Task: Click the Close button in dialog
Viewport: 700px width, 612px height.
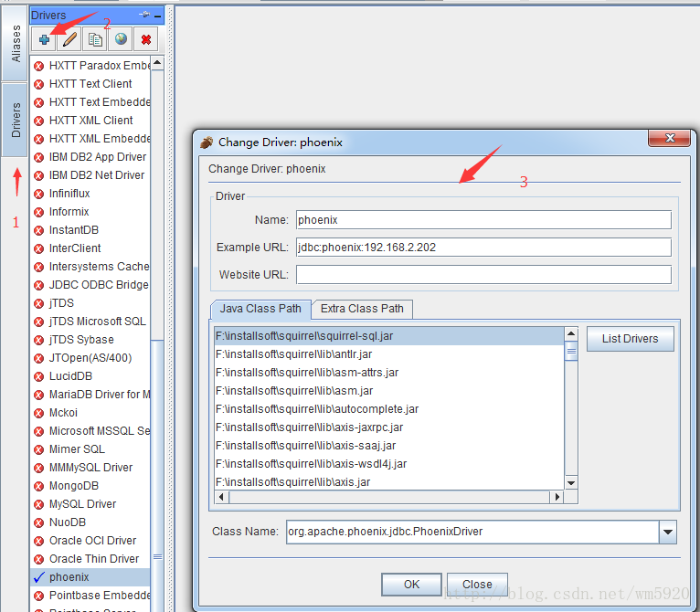Action: click(x=477, y=585)
